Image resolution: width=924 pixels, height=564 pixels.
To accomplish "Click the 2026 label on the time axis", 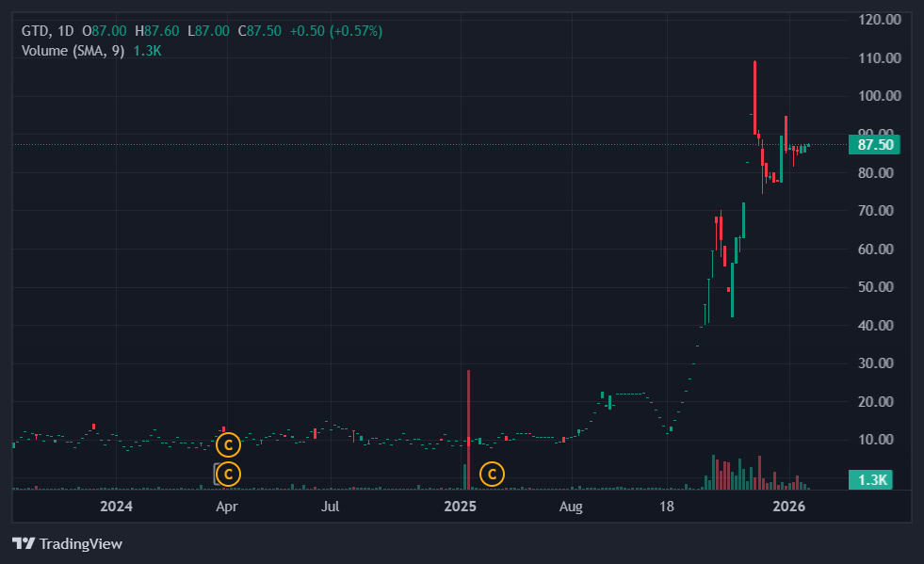I will (787, 507).
